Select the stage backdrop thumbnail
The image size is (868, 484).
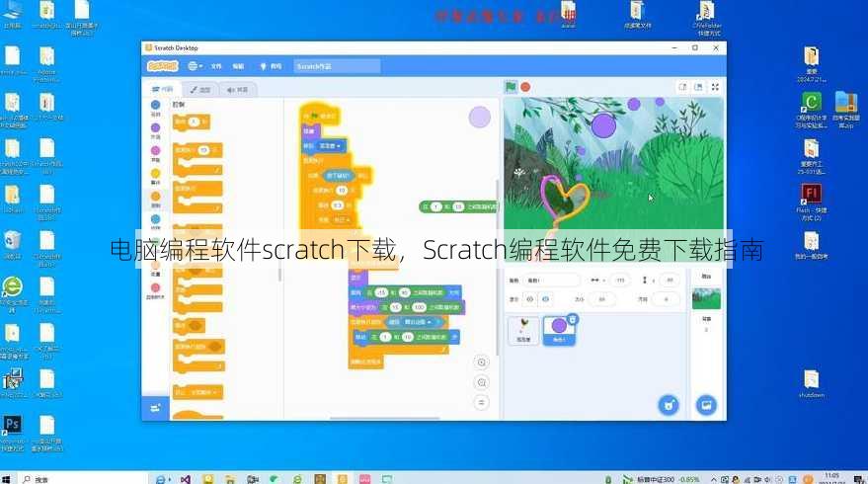[706, 298]
